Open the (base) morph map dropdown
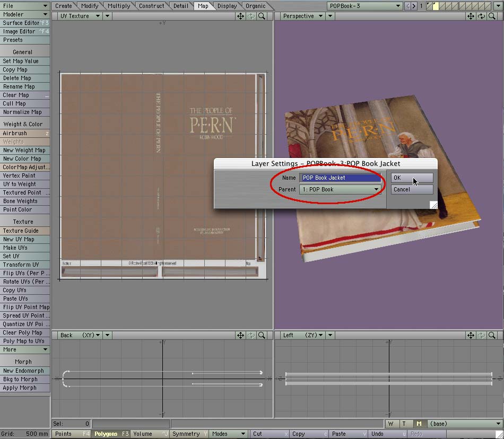This screenshot has height=439, width=504. coord(465,424)
